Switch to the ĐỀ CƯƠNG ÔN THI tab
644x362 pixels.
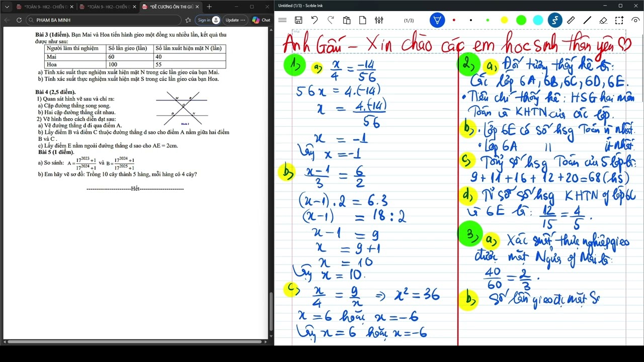(x=171, y=7)
